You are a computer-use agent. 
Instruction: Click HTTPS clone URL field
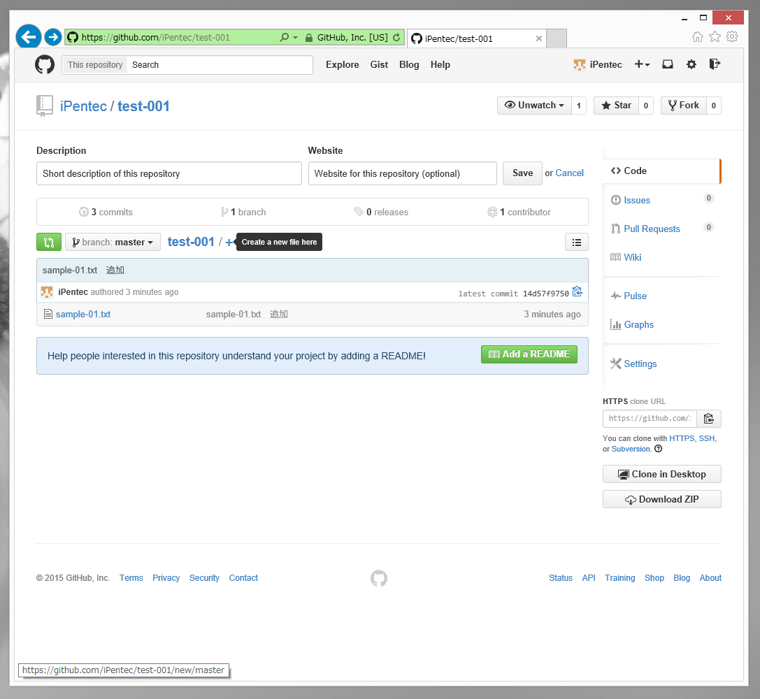point(649,418)
